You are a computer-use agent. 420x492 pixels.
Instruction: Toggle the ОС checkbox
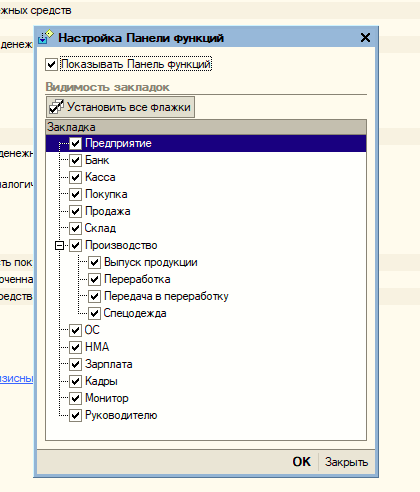click(x=75, y=330)
